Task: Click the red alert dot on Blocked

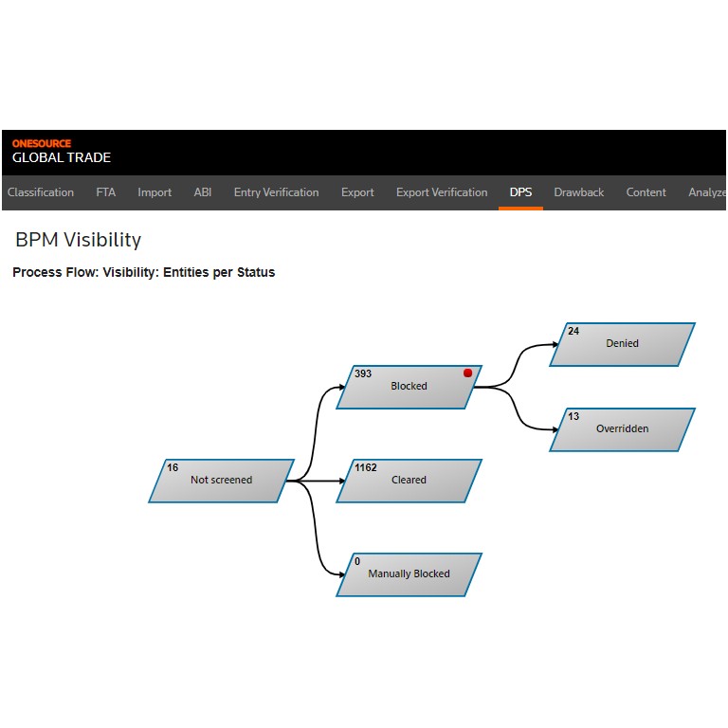Action: (467, 373)
